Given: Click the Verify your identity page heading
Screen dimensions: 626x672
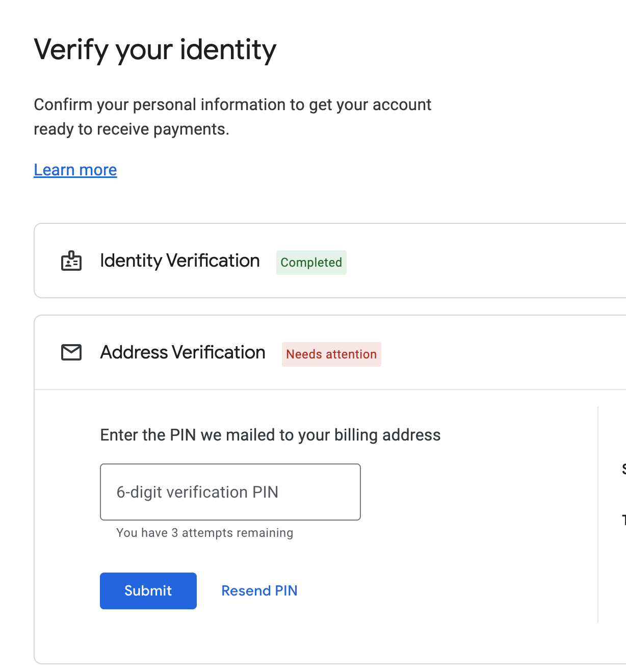Looking at the screenshot, I should pos(155,50).
